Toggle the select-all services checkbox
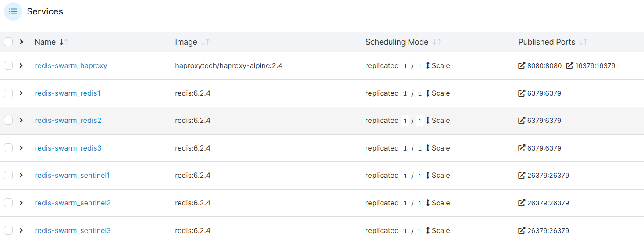The height and width of the screenshot is (251, 644). 8,42
